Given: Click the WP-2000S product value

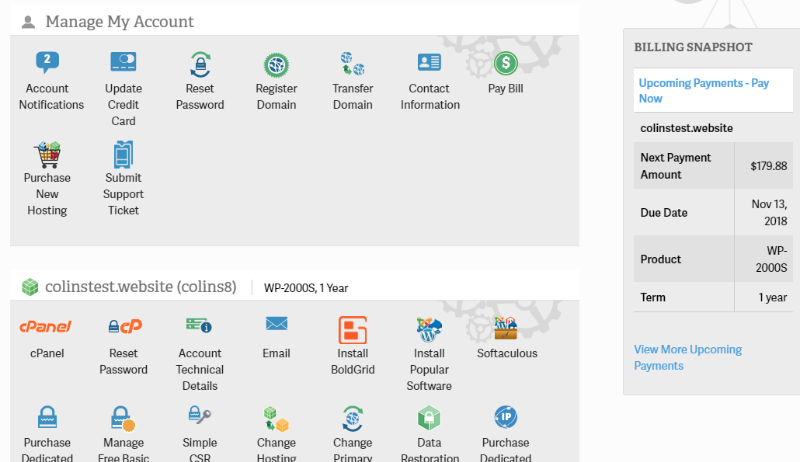Looking at the screenshot, I should [771, 259].
